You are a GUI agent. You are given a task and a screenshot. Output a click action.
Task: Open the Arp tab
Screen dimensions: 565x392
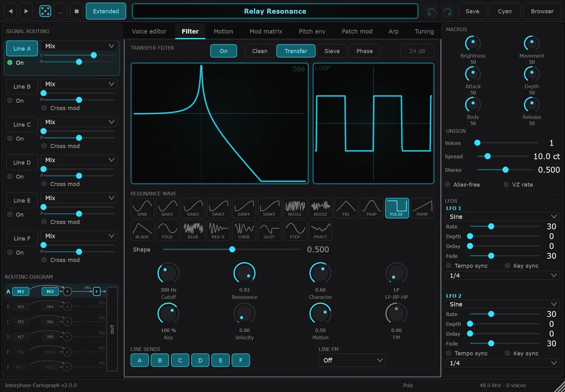tap(393, 31)
